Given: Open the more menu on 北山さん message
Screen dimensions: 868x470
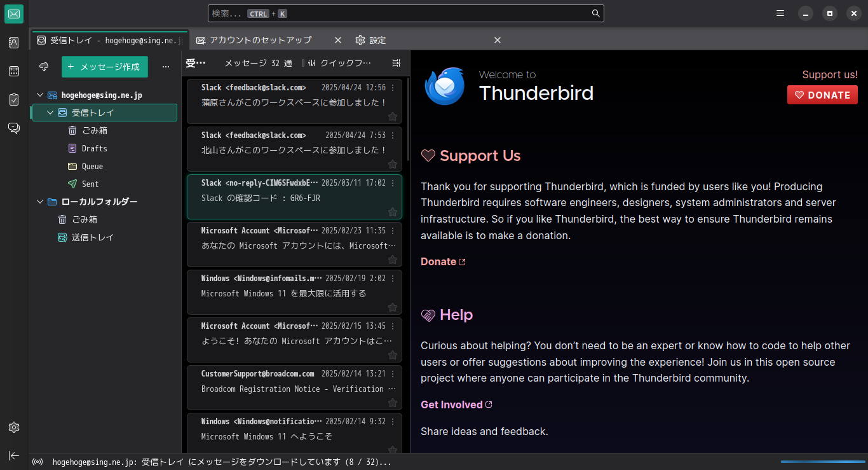Looking at the screenshot, I should point(393,135).
